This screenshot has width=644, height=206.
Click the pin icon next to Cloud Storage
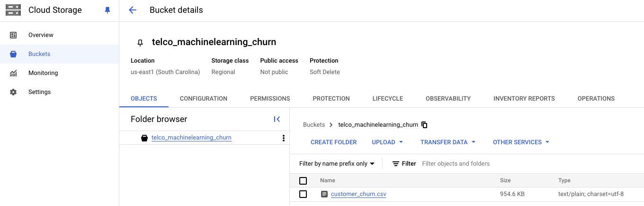(107, 10)
